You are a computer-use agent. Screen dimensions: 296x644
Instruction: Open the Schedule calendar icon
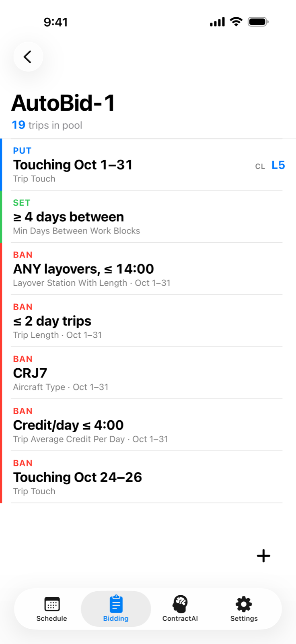[x=52, y=604]
